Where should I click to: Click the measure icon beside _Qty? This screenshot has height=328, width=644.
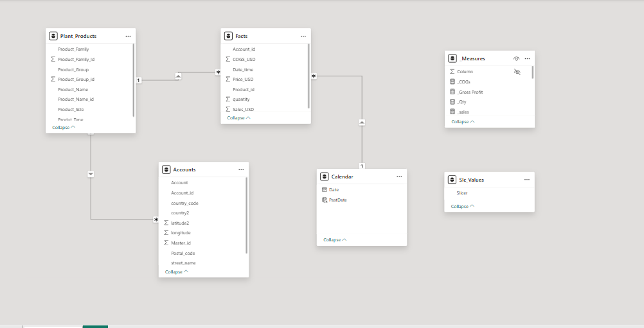pos(452,101)
